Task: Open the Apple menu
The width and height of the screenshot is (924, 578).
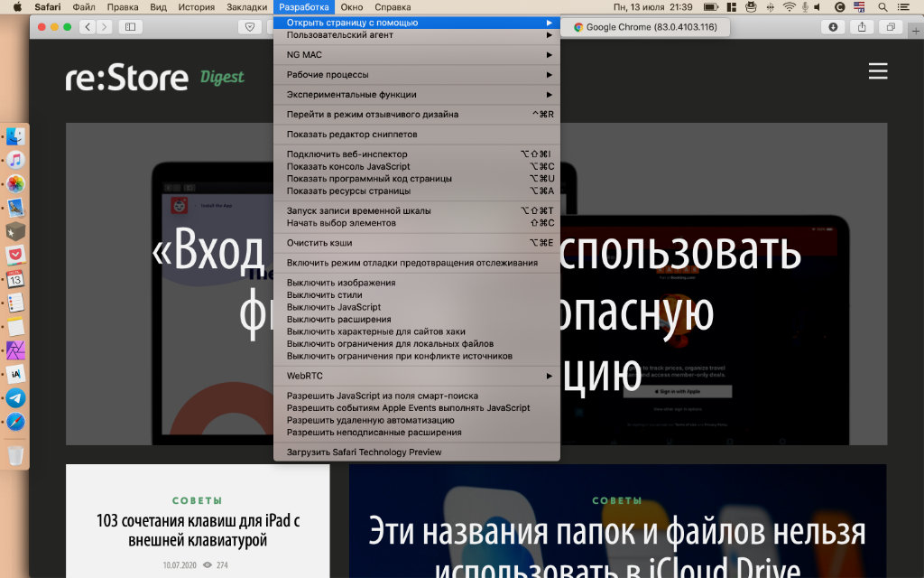Action: point(17,7)
